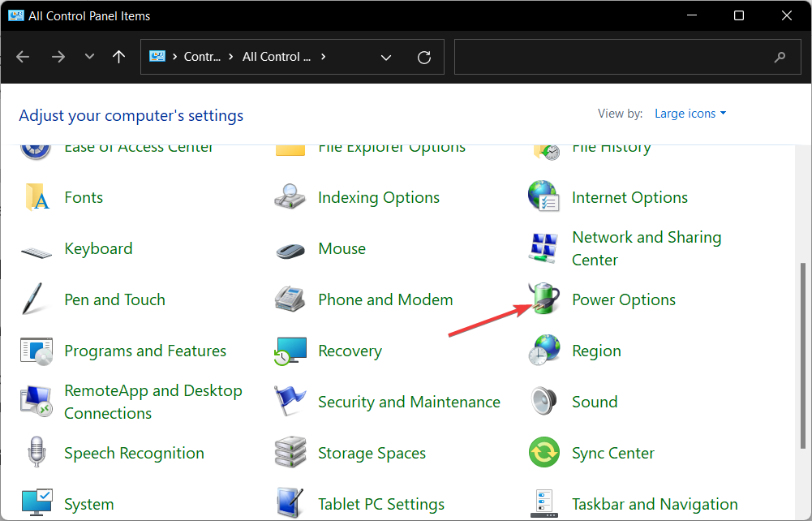This screenshot has width=812, height=521.
Task: Open the Mouse icon
Action: tap(290, 251)
